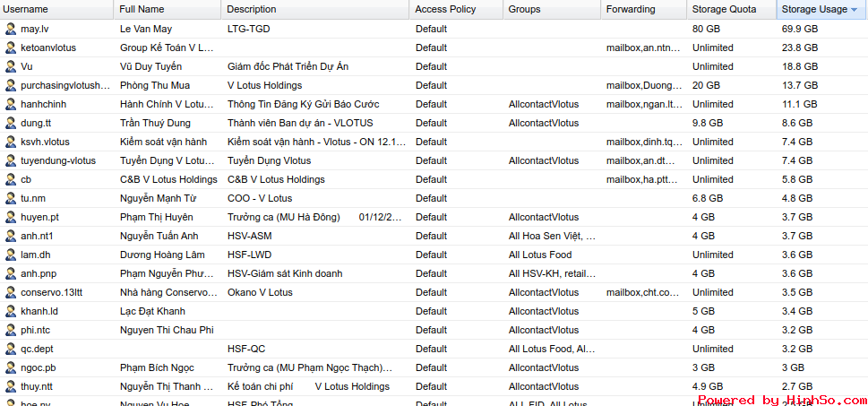Click the HSF-LWD description cell

tap(249, 255)
